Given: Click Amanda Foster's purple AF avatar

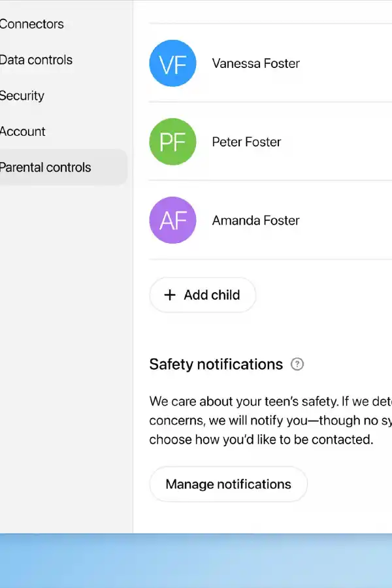Looking at the screenshot, I should [172, 220].
